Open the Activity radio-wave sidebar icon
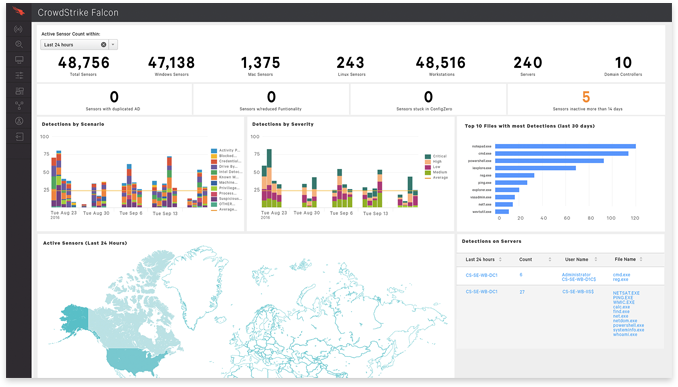Image resolution: width=678 pixels, height=387 pixels. tap(18, 29)
